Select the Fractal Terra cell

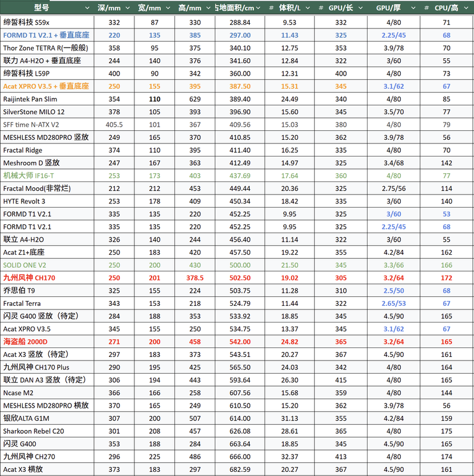click(x=47, y=303)
